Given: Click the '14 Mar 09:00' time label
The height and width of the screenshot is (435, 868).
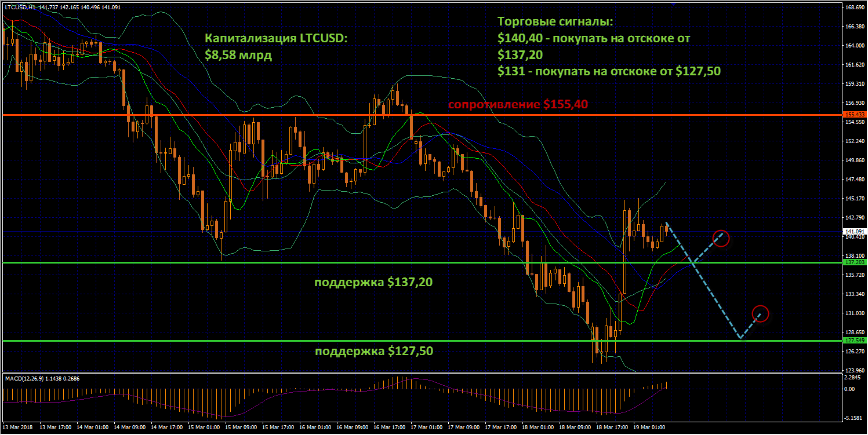Looking at the screenshot, I should click(x=129, y=427).
